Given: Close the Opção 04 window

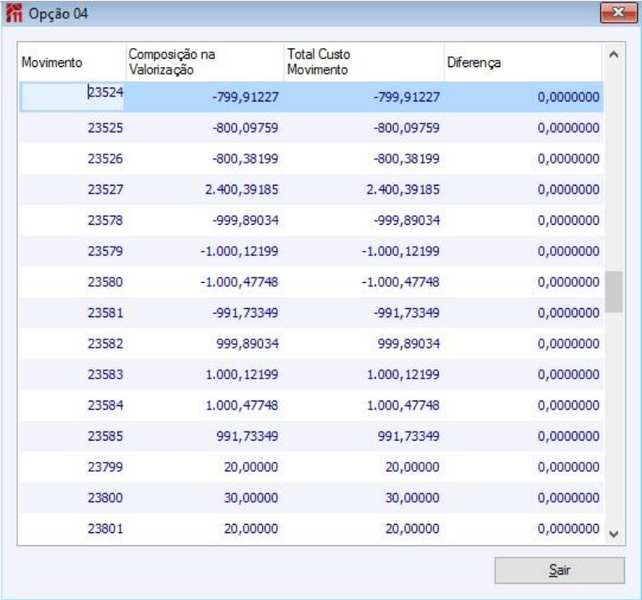Looking at the screenshot, I should point(618,13).
